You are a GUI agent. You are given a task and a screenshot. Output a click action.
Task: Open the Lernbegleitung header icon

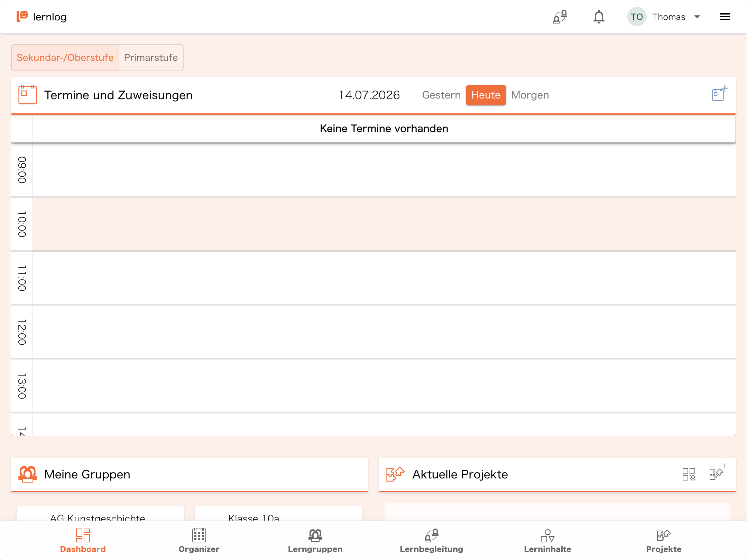tap(560, 17)
